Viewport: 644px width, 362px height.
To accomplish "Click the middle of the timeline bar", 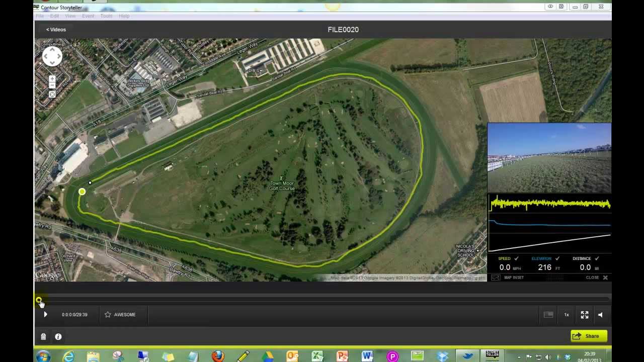I will point(323,300).
